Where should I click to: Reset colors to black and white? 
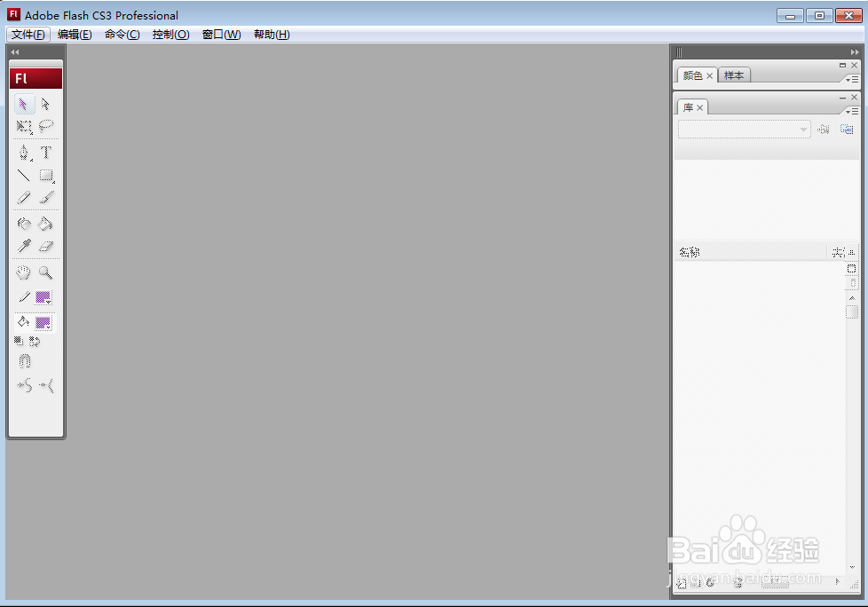(x=19, y=341)
